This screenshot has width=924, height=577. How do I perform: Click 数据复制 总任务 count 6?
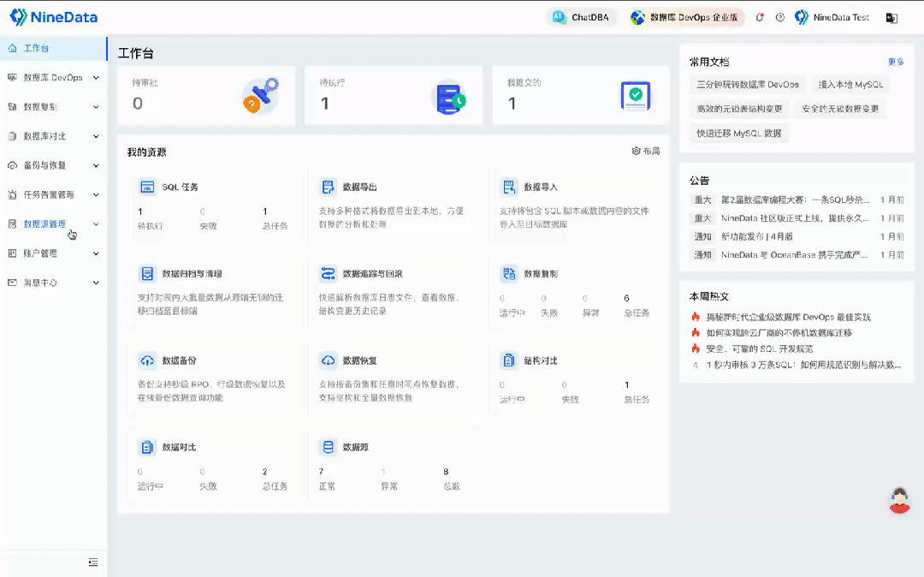626,298
